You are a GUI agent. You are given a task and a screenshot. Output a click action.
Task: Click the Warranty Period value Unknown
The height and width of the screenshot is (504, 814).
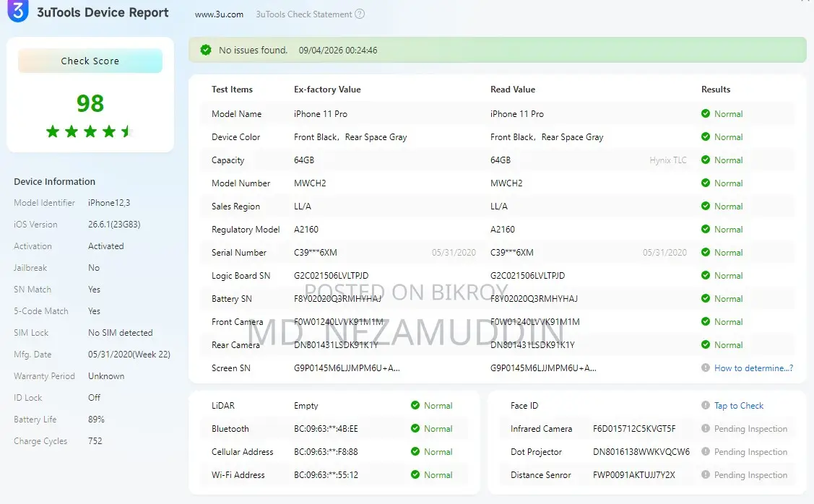click(106, 375)
